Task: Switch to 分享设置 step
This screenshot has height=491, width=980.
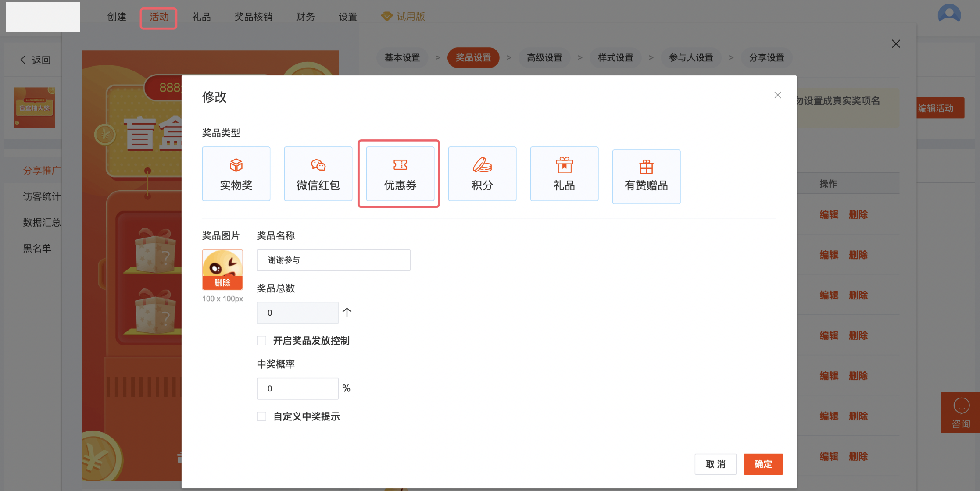Action: 766,58
